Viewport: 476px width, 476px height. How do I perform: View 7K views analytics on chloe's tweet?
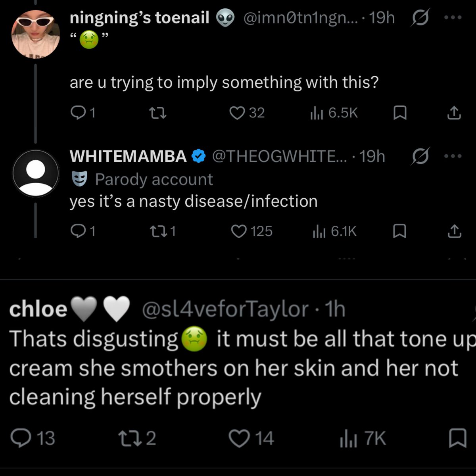pyautogui.click(x=363, y=439)
